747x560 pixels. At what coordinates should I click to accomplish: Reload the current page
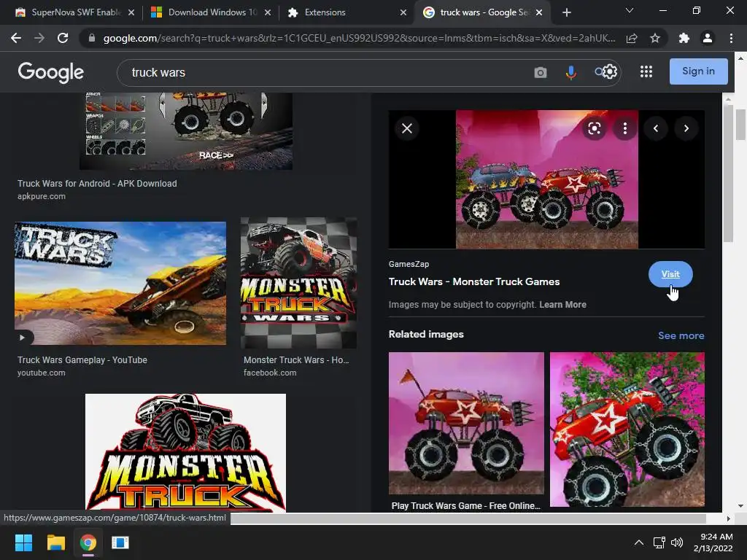click(63, 38)
